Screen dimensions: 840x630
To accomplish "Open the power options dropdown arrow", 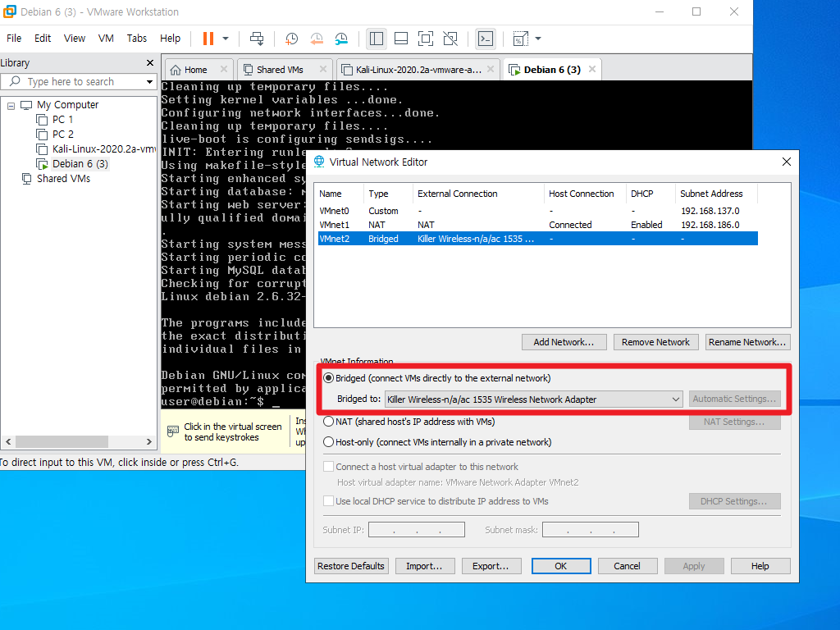I will click(226, 39).
